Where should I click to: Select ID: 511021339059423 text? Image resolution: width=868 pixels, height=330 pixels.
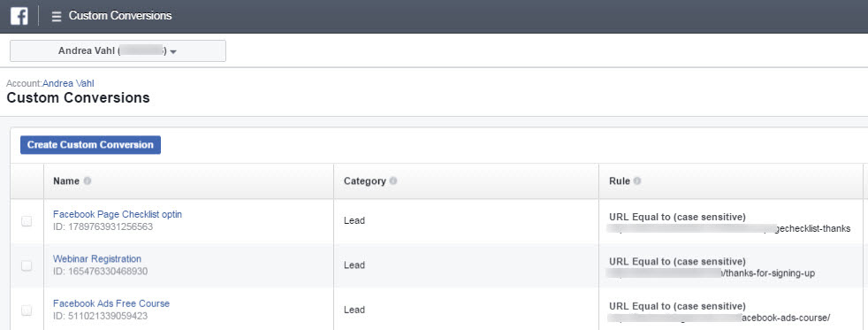100,316
